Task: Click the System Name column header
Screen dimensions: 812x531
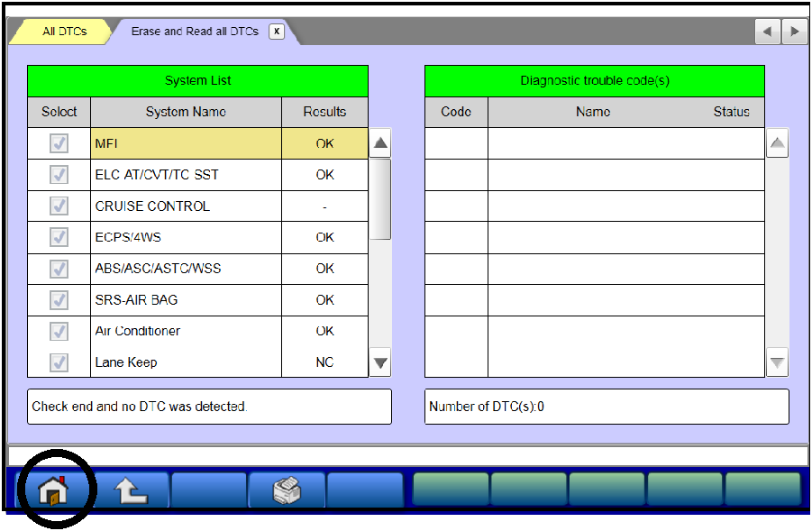Action: 186,112
